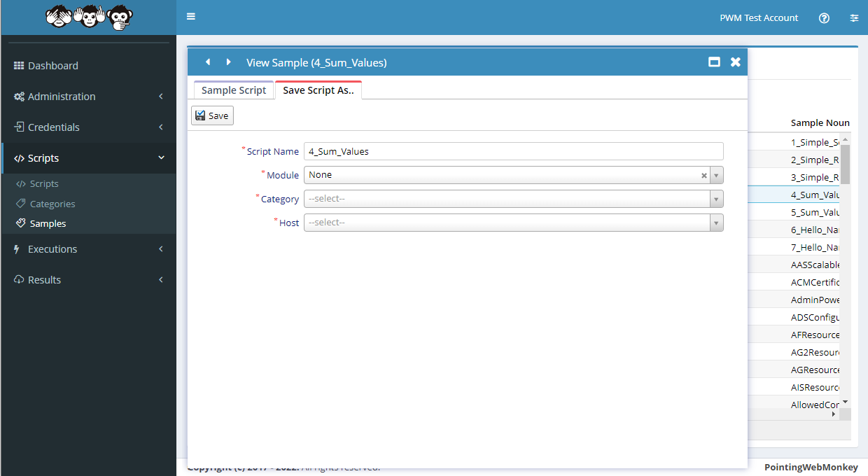Open Categories under Scripts in sidebar
The image size is (868, 476).
pos(52,204)
